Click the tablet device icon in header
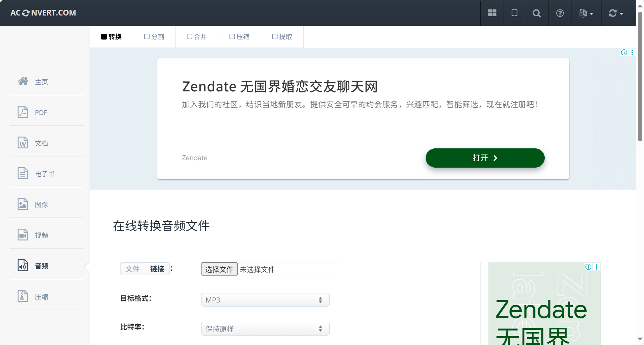The width and height of the screenshot is (644, 345). pos(514,13)
